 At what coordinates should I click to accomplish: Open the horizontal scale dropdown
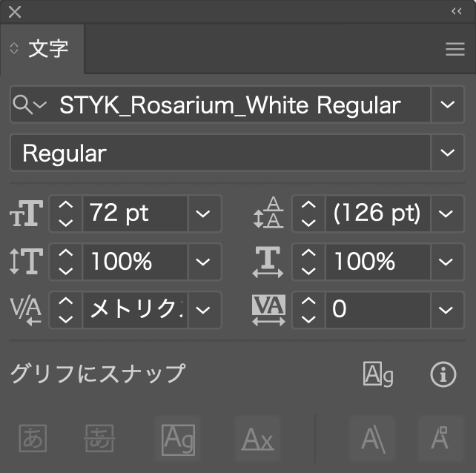446,262
